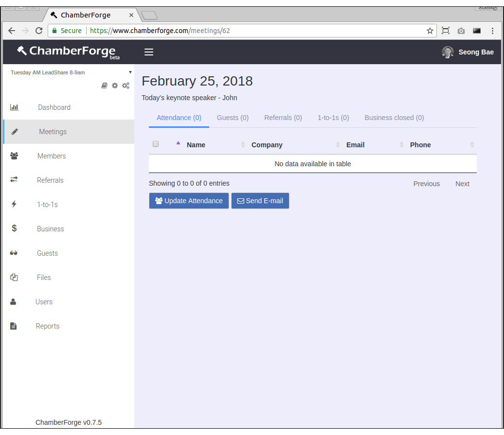Click the lightning bolt 1-to-1s icon
The width and height of the screenshot is (504, 435).
[x=14, y=204]
